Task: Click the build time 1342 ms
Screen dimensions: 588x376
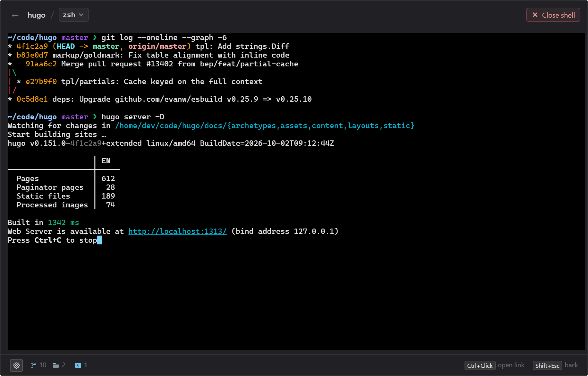Action: coord(64,223)
